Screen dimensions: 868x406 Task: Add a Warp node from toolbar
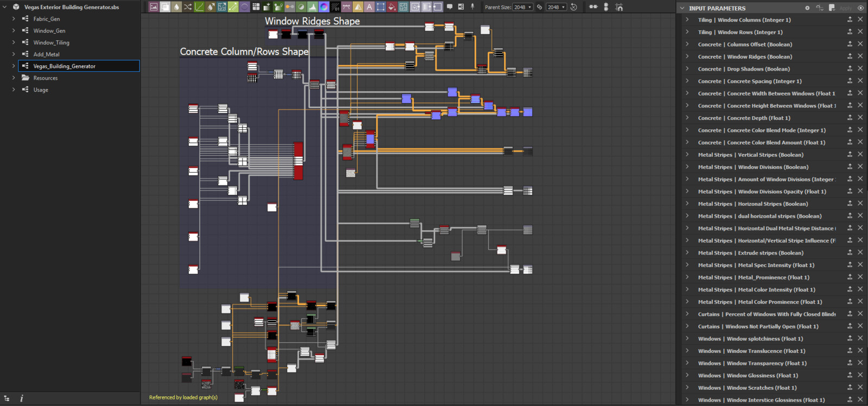[x=403, y=7]
